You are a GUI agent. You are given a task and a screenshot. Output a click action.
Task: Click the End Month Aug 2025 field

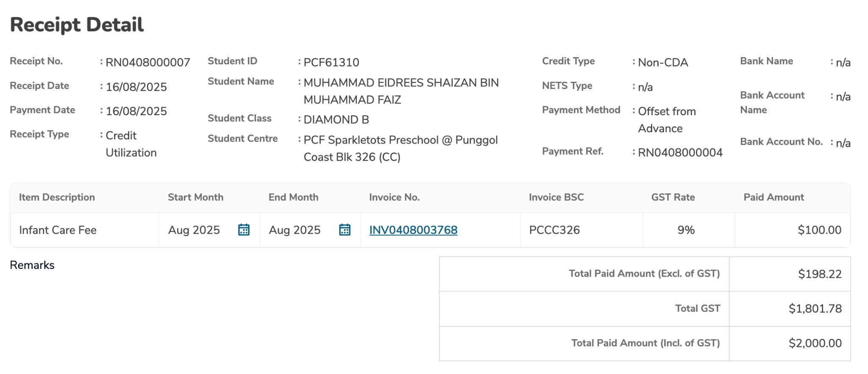pyautogui.click(x=295, y=230)
